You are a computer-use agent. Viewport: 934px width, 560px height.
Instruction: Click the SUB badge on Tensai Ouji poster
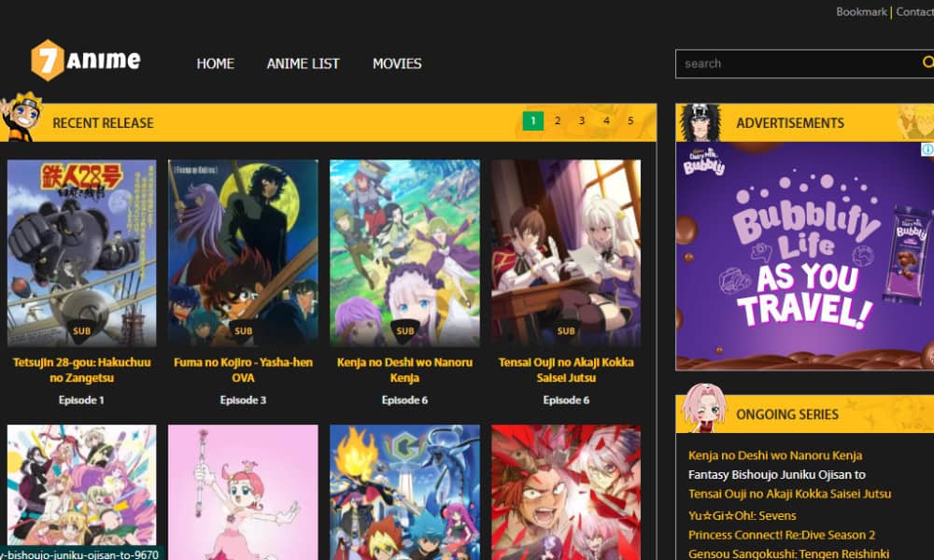pos(566,331)
